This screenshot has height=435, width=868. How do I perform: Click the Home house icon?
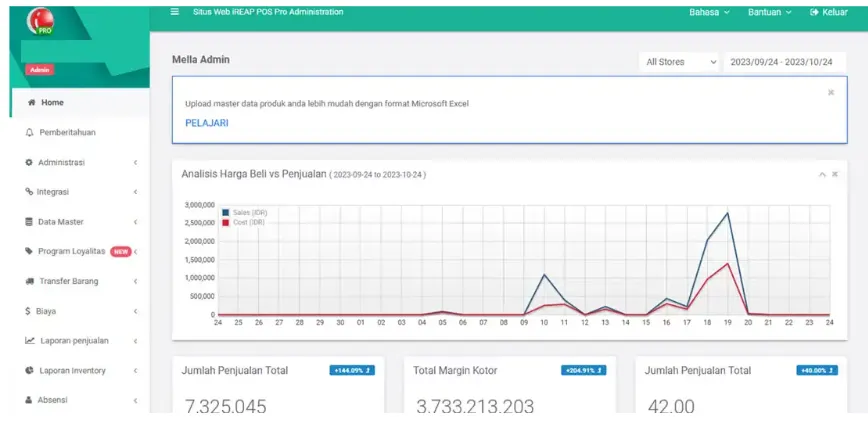(32, 102)
